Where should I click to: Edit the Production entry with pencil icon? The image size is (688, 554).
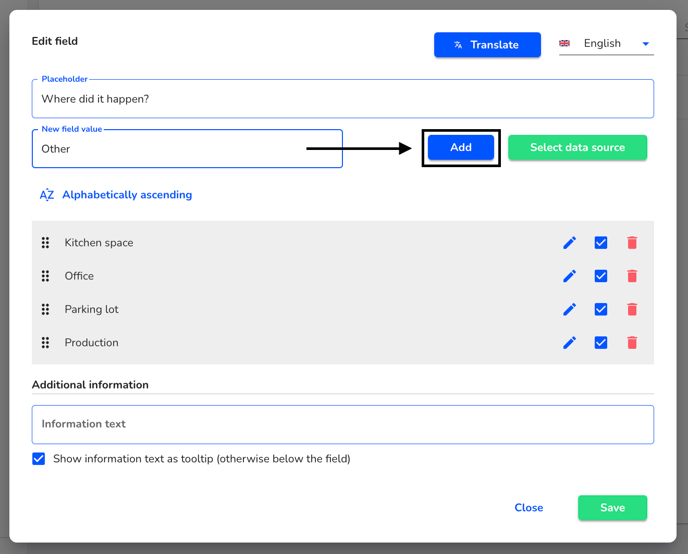coord(569,343)
